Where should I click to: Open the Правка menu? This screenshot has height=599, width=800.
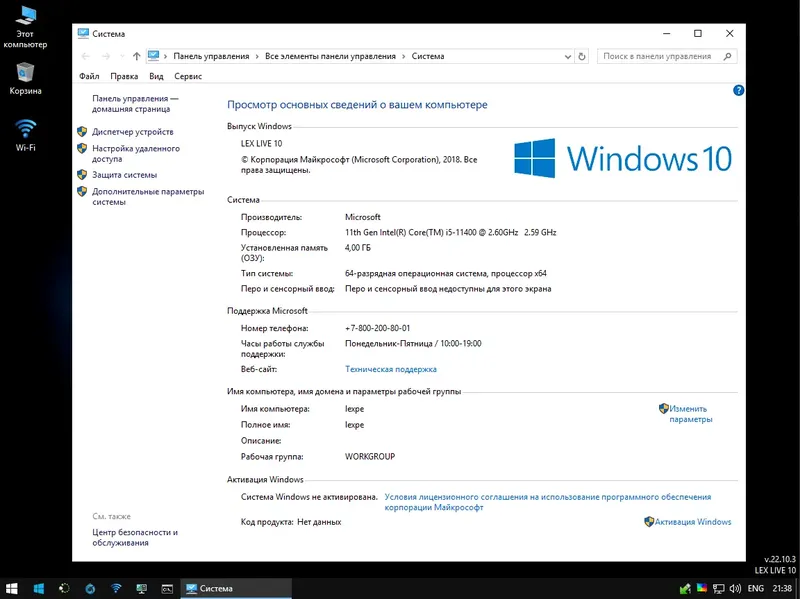[x=124, y=76]
